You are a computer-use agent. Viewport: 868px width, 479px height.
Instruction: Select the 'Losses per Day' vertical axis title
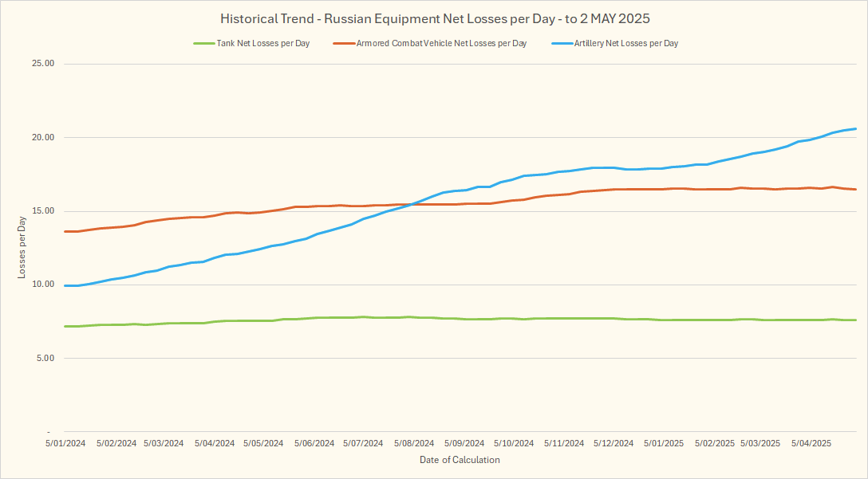coord(22,247)
